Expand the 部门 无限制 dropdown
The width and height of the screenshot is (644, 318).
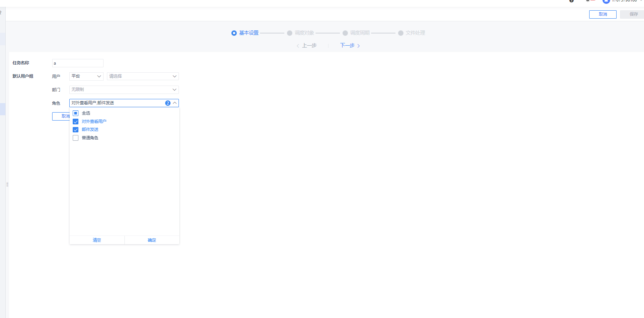124,90
